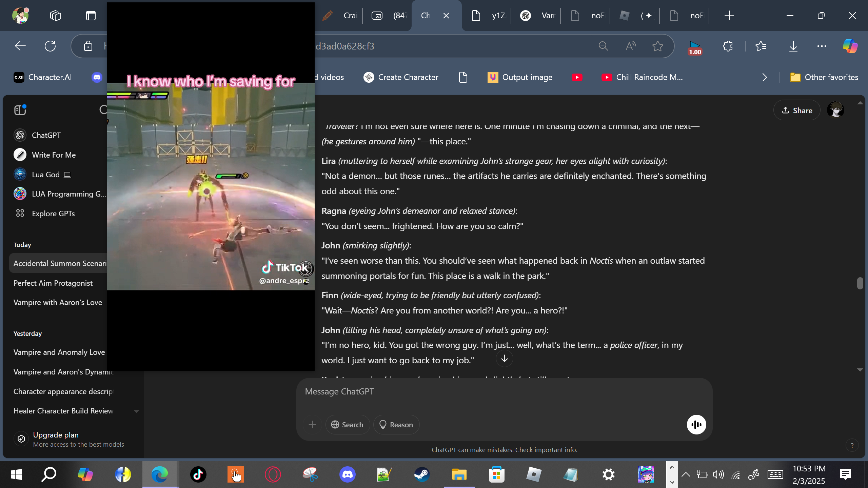Open the ChatGPT sidebar toggle icon

[20, 110]
